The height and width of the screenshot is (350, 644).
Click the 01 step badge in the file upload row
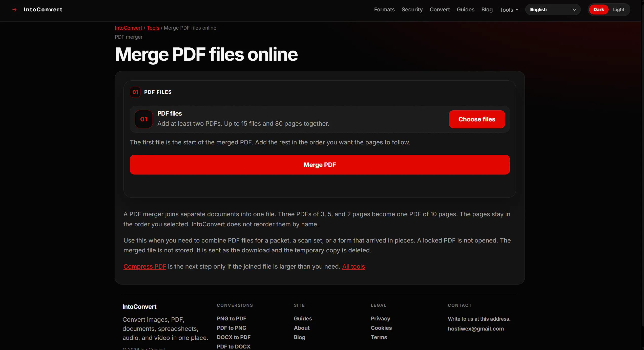pos(144,119)
